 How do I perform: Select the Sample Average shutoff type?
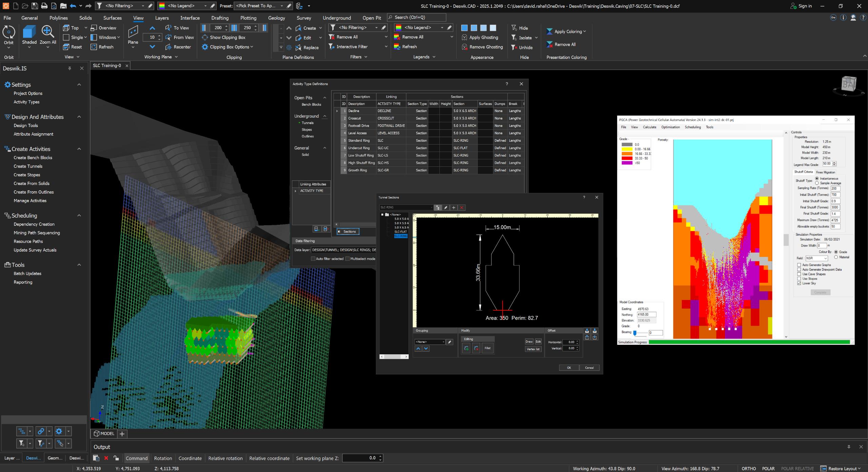pyautogui.click(x=817, y=183)
